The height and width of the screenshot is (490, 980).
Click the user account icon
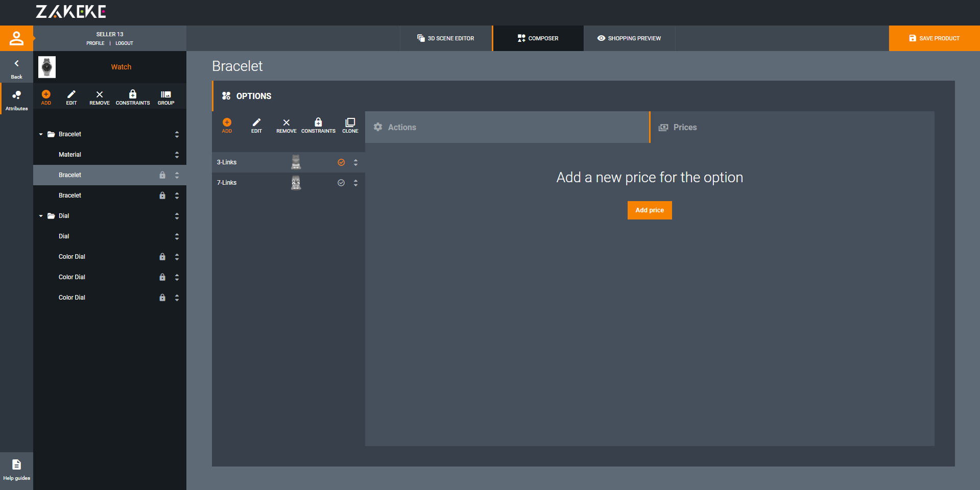pos(16,38)
